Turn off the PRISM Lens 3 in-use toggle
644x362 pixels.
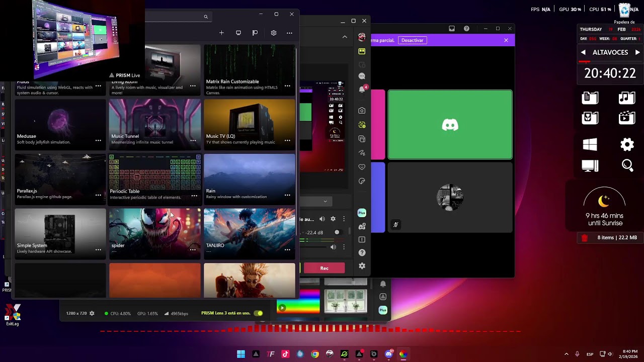(258, 313)
